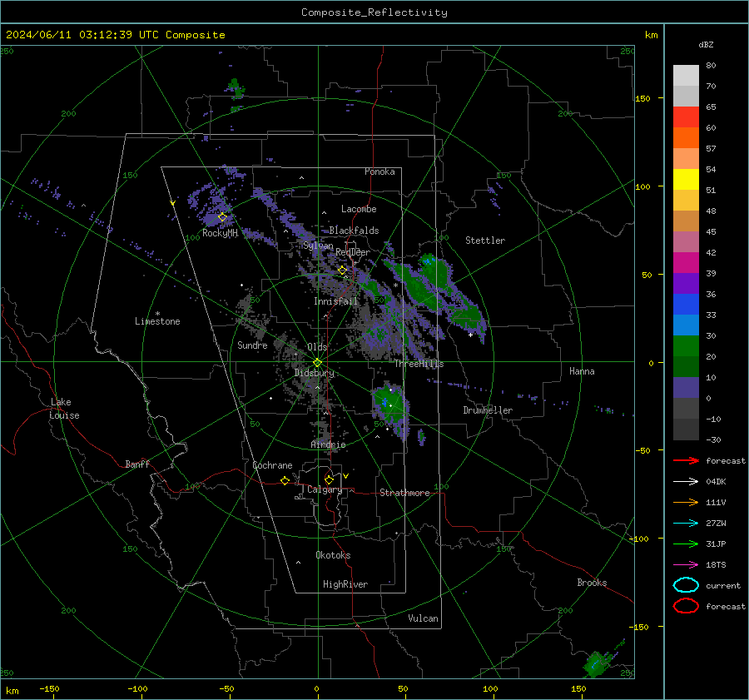The height and width of the screenshot is (700, 749).
Task: Click the Banff town label
Action: [x=137, y=464]
